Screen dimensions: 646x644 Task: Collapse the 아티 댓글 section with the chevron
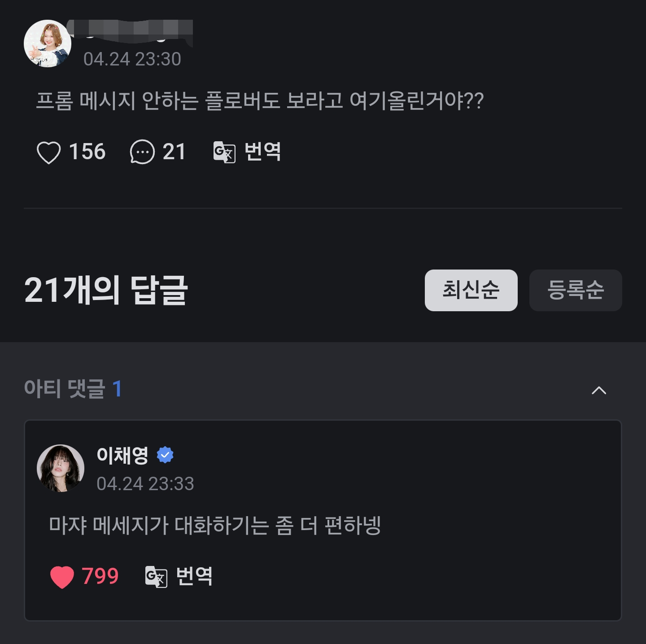599,390
